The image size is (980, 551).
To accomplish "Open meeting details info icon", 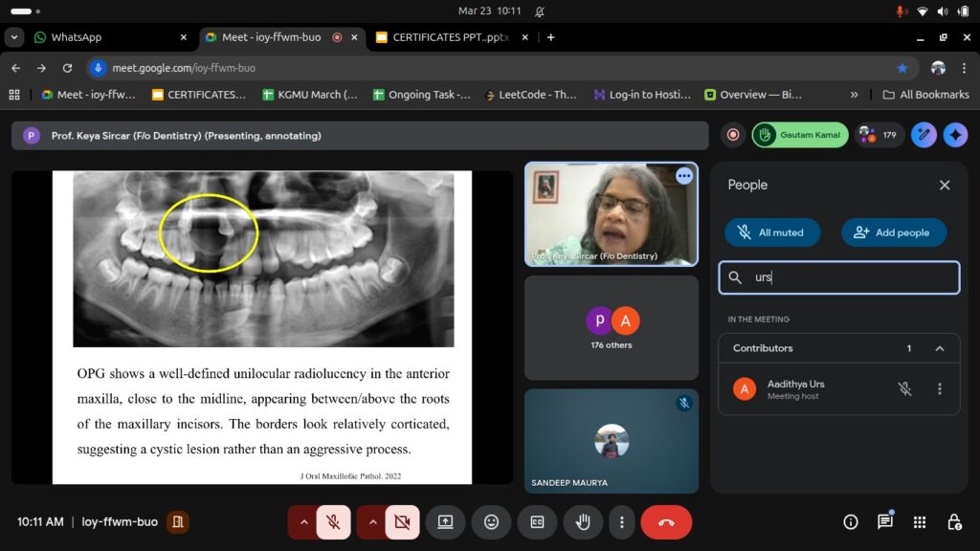I will [x=850, y=522].
